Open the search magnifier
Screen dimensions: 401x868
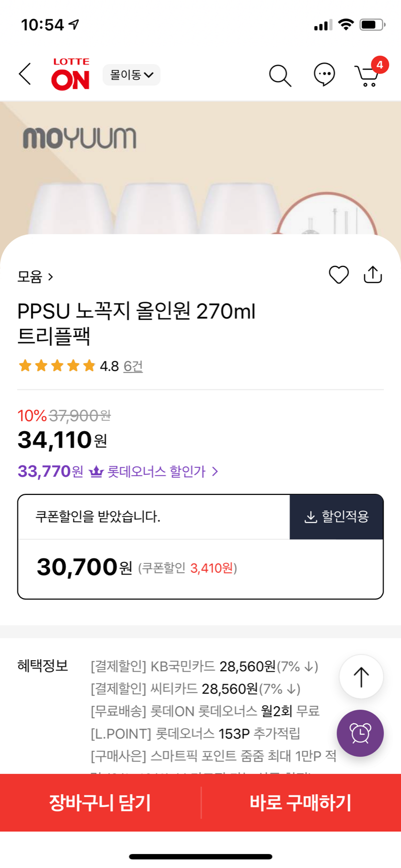point(280,75)
